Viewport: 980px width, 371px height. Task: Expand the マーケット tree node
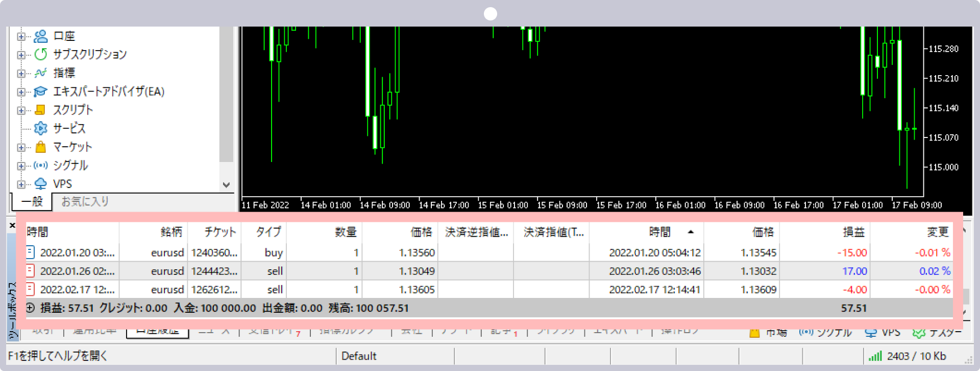(21, 147)
